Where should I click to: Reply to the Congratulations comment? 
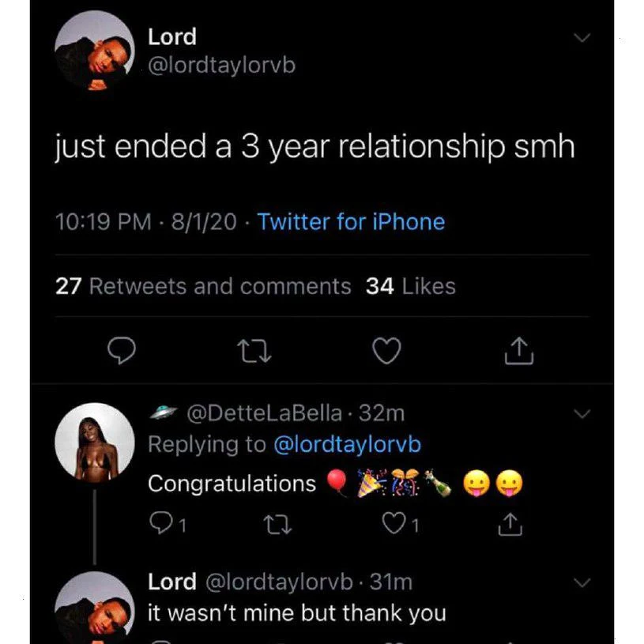162,524
